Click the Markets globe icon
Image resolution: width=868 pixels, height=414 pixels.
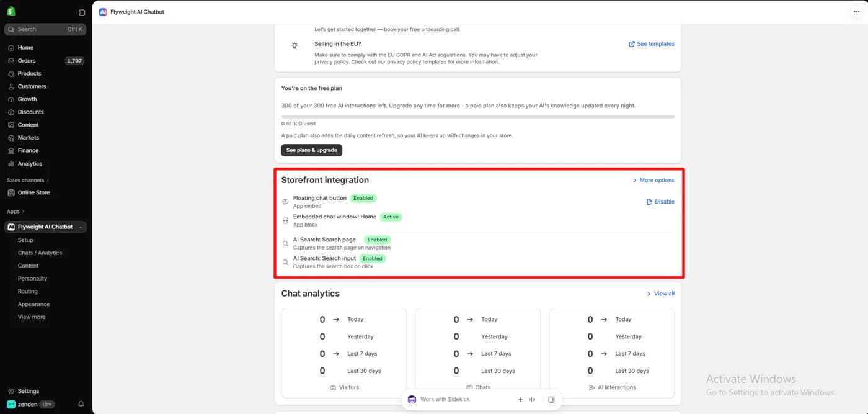(x=11, y=138)
